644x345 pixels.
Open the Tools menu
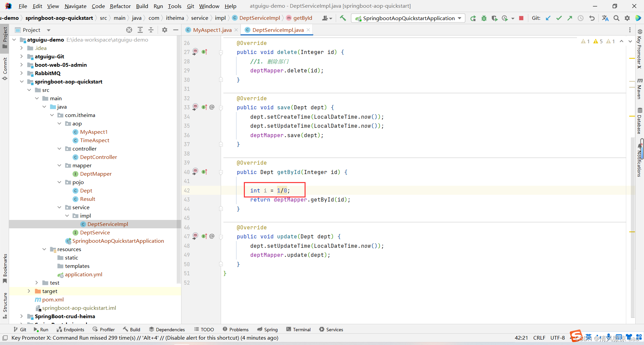tap(175, 6)
